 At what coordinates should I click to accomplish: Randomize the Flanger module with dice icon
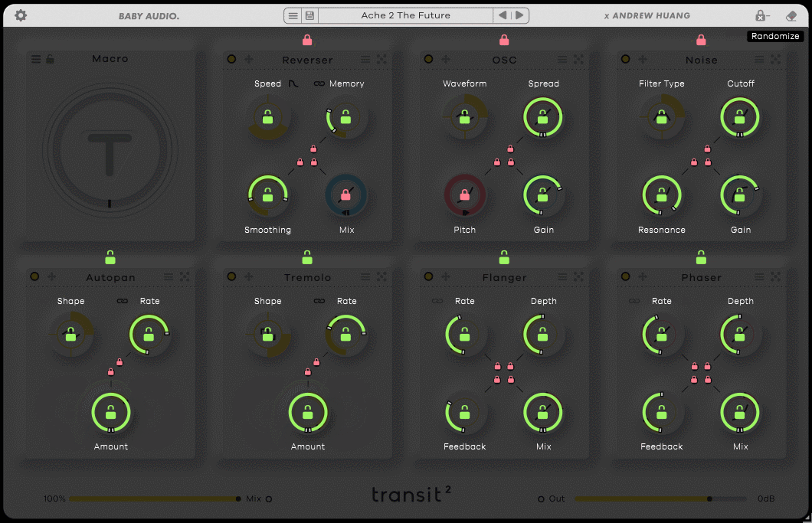[x=578, y=277]
